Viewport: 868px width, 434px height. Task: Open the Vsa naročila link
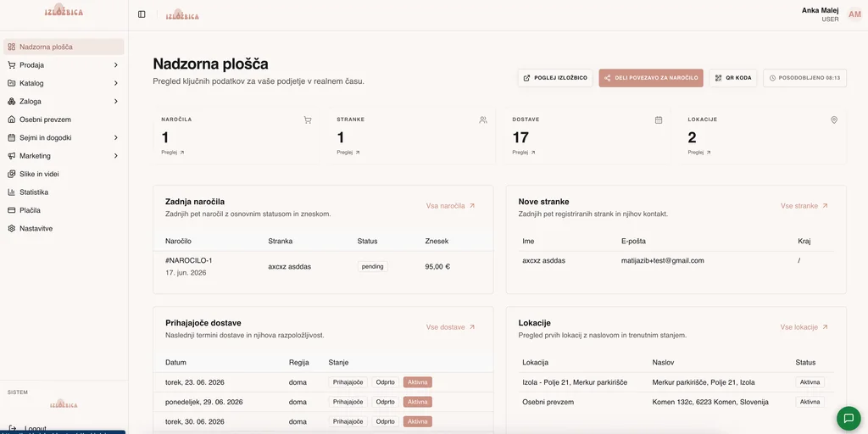[450, 206]
